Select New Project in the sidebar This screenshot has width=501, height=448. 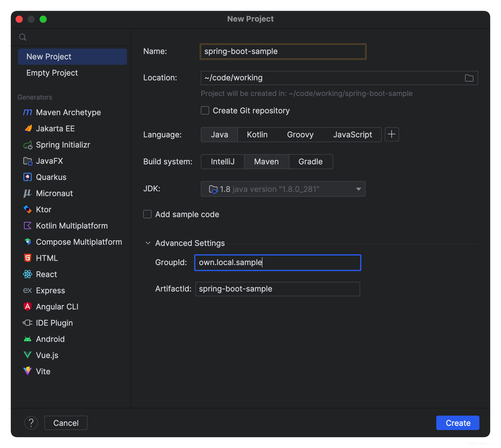(x=73, y=57)
